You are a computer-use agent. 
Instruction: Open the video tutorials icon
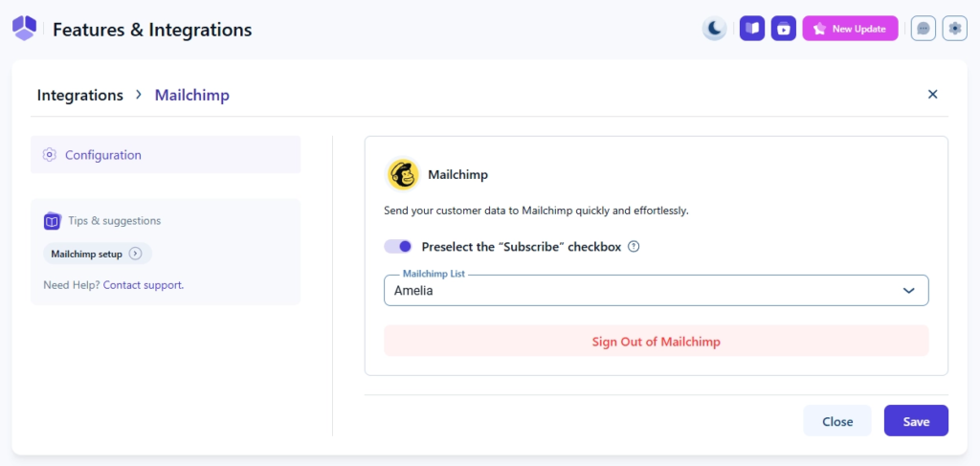pos(784,29)
